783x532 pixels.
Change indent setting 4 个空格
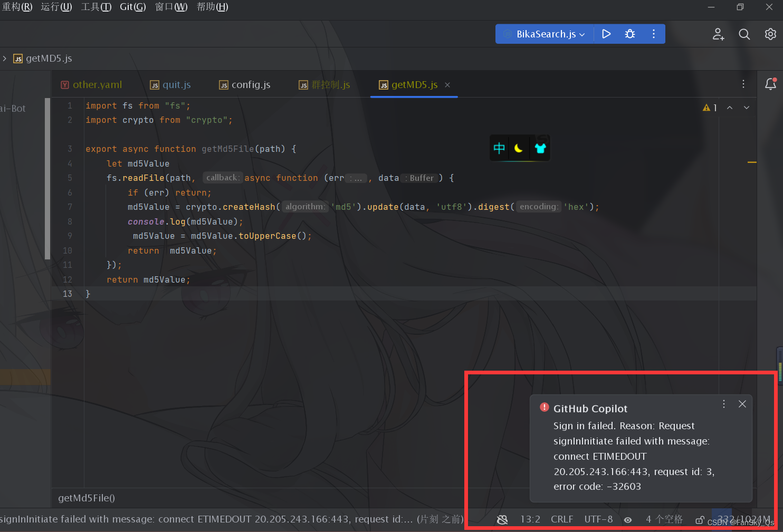point(664,519)
